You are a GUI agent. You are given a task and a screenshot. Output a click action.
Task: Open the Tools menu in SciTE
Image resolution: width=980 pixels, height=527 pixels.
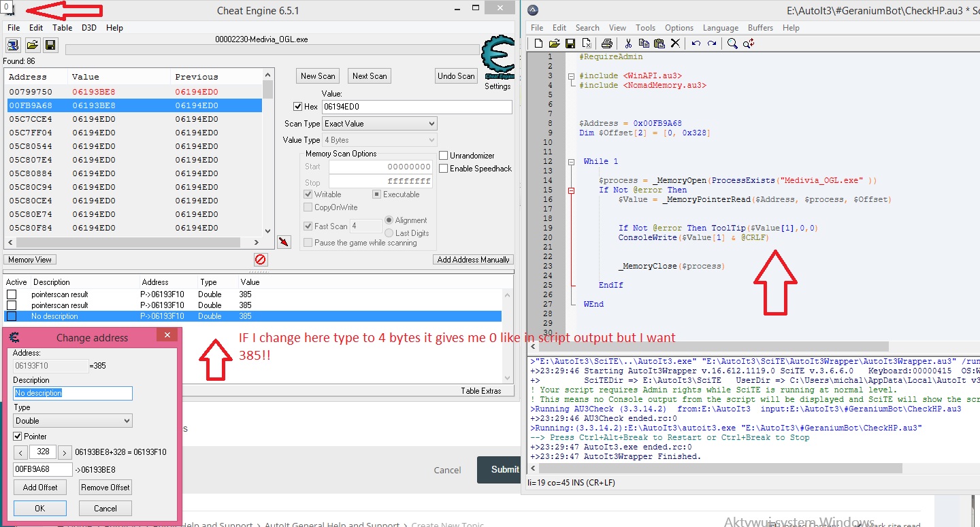(x=645, y=28)
